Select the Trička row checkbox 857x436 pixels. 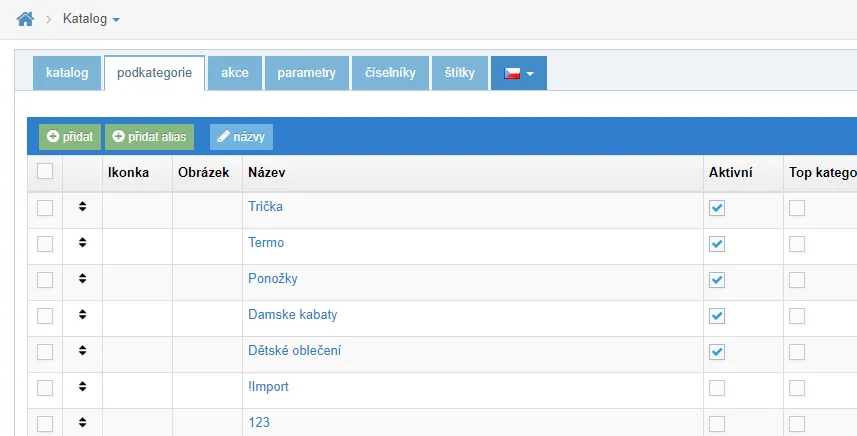click(x=45, y=208)
